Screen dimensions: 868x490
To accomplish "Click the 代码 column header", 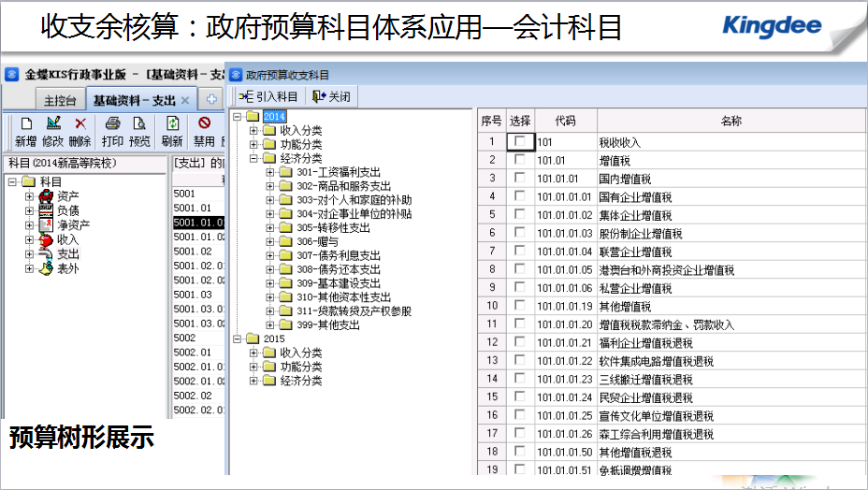I will 565,121.
